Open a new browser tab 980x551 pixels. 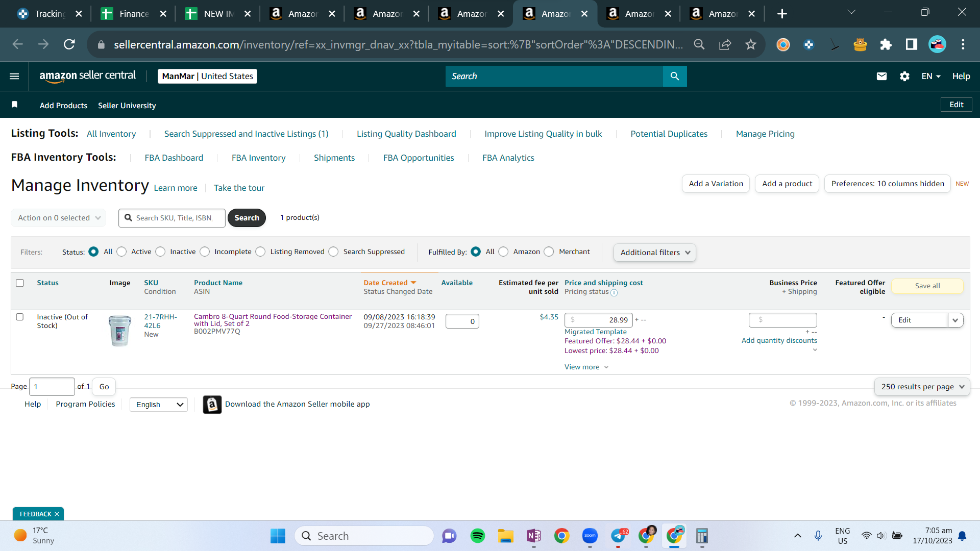782,14
